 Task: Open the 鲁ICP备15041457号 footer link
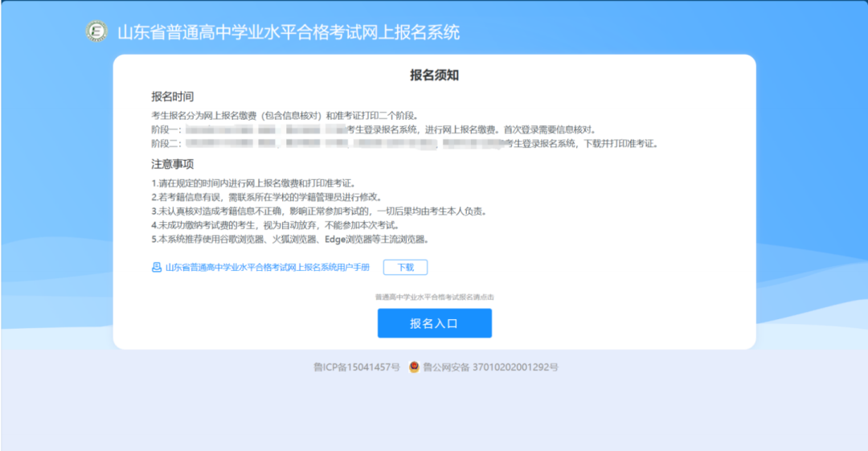coord(356,367)
